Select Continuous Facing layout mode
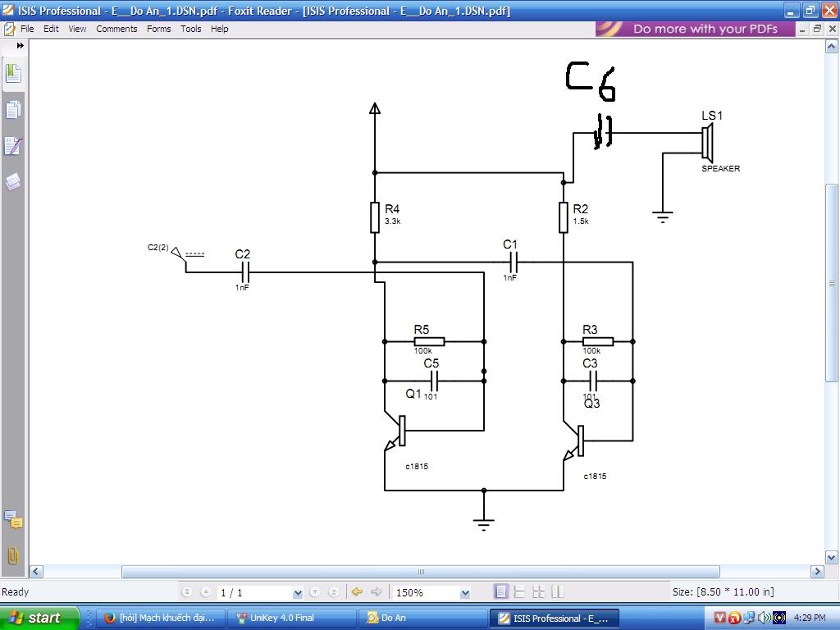Screen dimensions: 840x630 (x=558, y=592)
